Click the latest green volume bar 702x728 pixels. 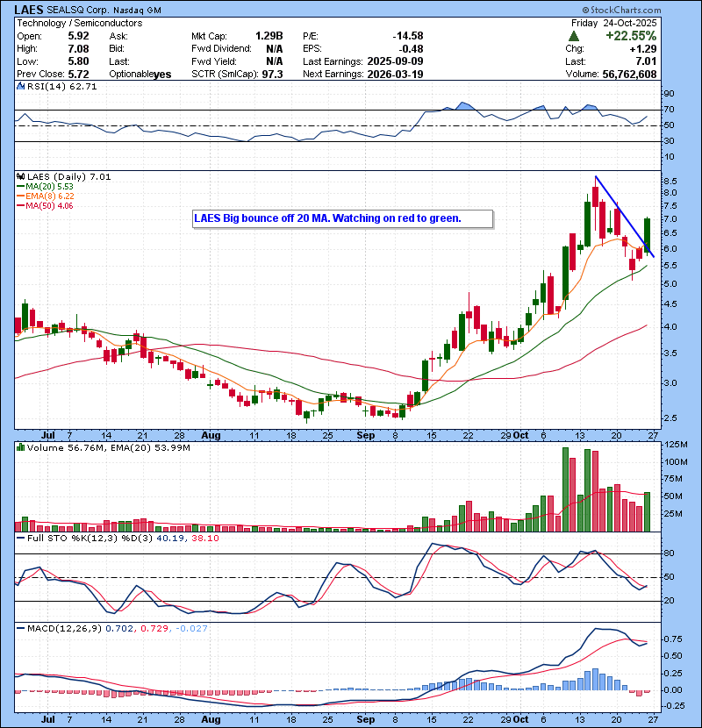click(648, 511)
